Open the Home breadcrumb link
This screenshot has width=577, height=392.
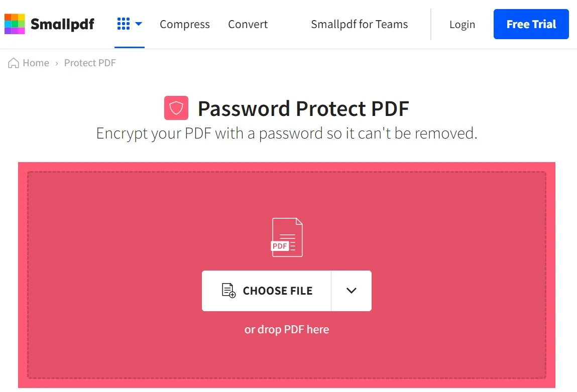coord(35,63)
